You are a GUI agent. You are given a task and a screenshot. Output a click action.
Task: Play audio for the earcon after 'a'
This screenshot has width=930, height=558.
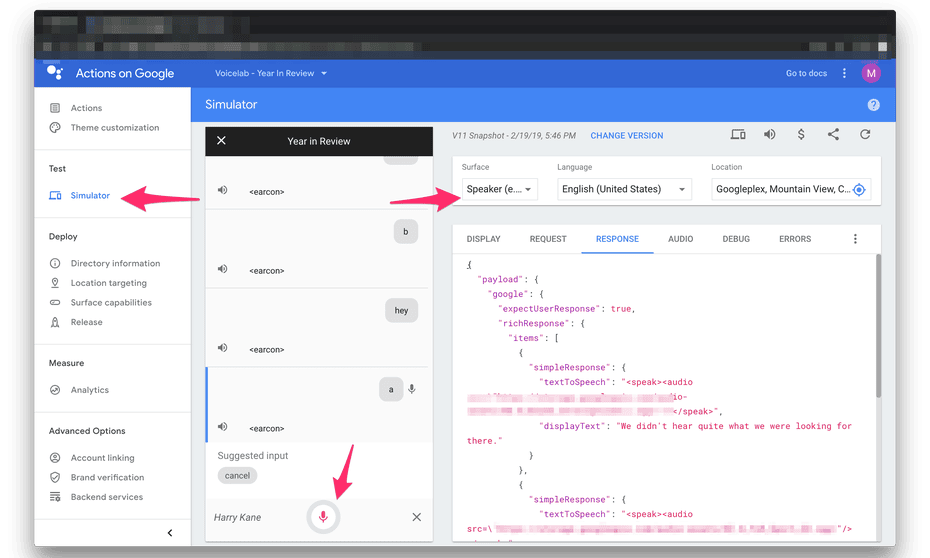(222, 427)
